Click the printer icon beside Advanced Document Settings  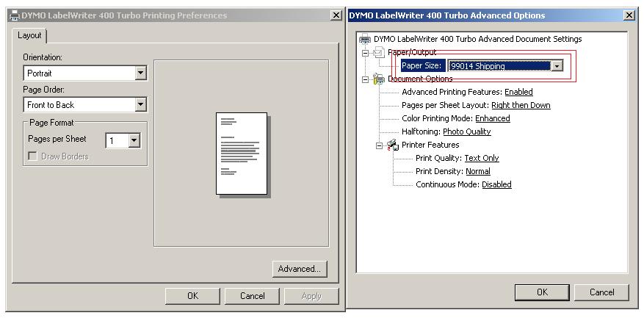coord(365,40)
